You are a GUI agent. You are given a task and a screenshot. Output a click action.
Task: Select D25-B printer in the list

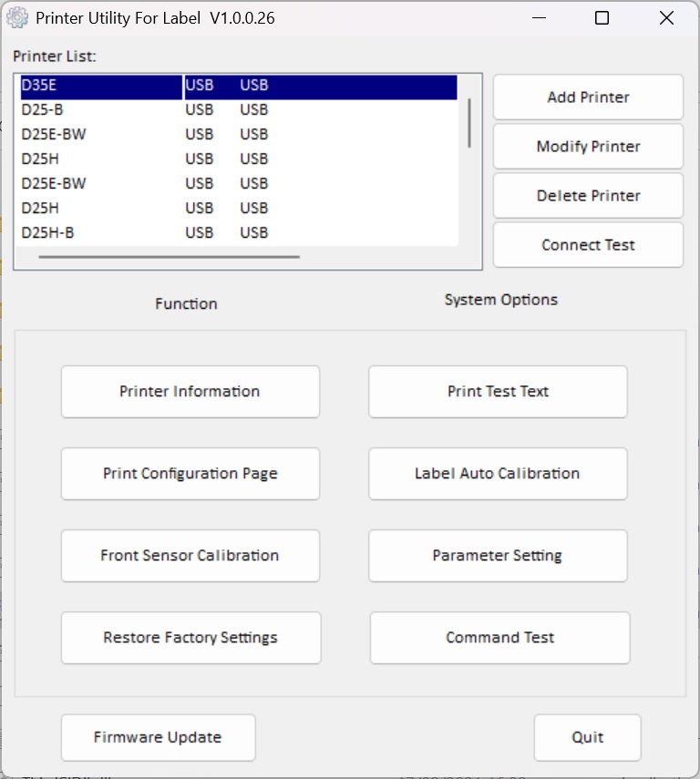coord(43,109)
